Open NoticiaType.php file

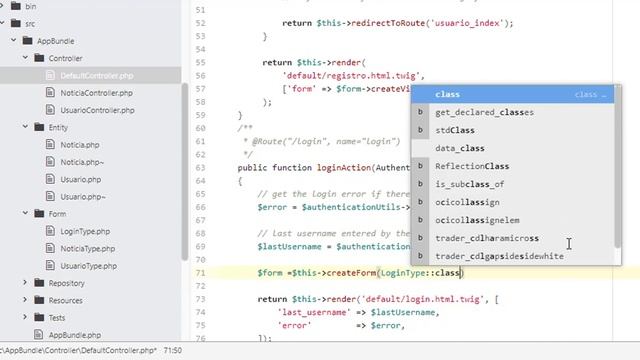pos(87,249)
